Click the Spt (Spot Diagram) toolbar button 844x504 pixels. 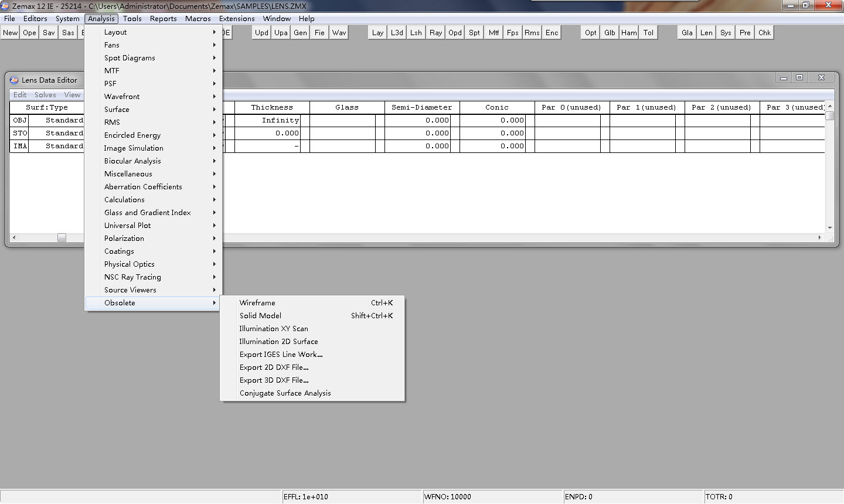[475, 33]
